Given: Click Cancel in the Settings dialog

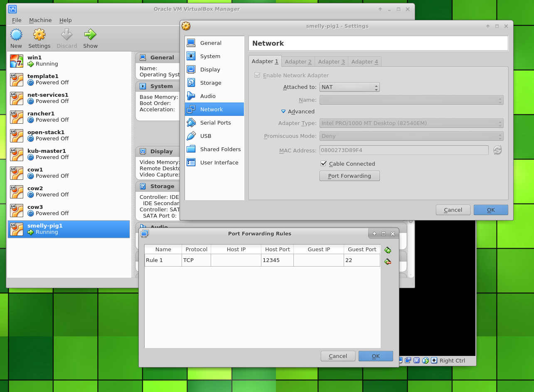Looking at the screenshot, I should tap(453, 210).
